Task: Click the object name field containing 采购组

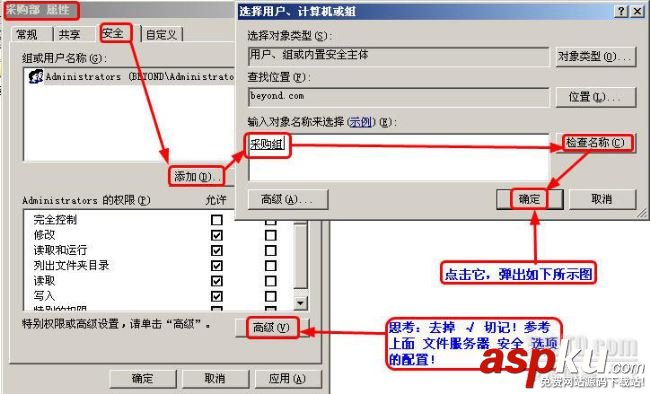Action: click(x=398, y=157)
